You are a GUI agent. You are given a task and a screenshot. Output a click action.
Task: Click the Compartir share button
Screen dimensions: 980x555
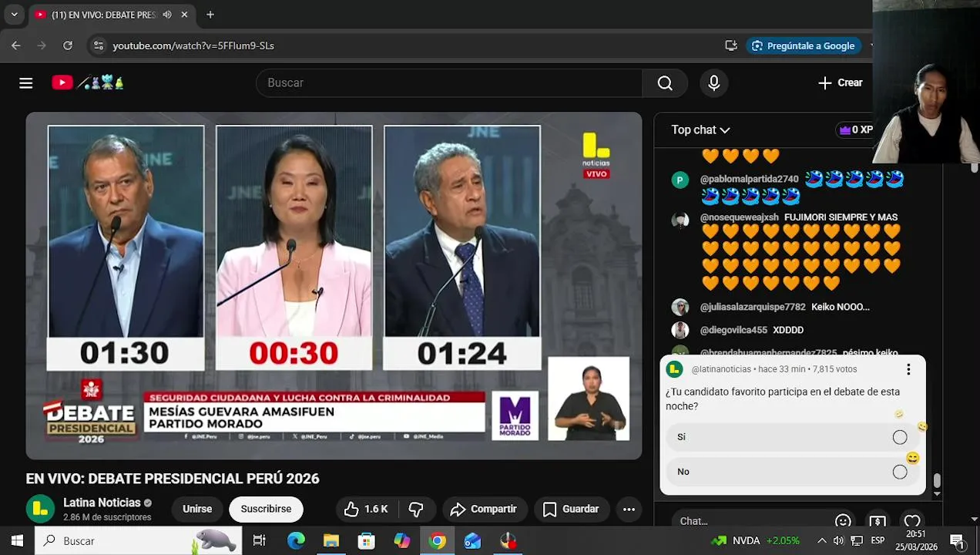point(484,509)
